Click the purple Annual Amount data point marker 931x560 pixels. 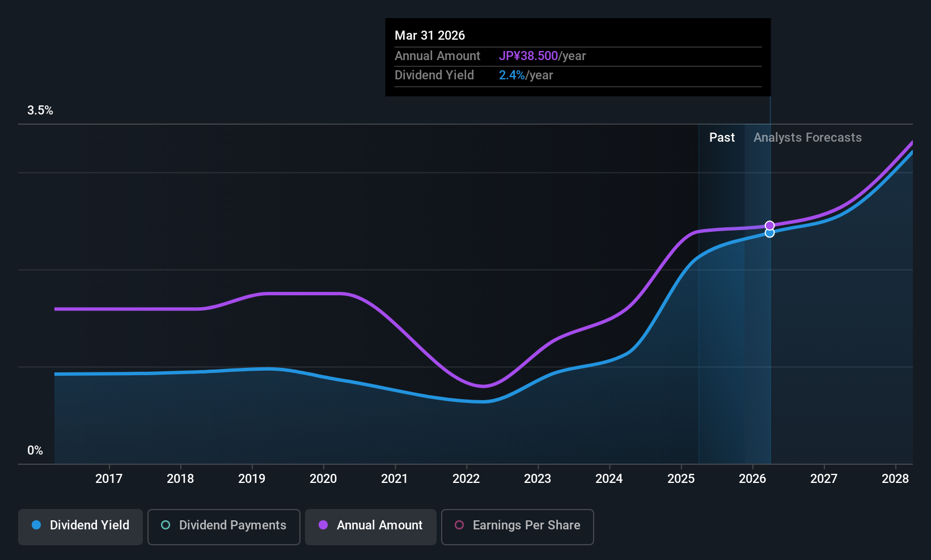769,226
